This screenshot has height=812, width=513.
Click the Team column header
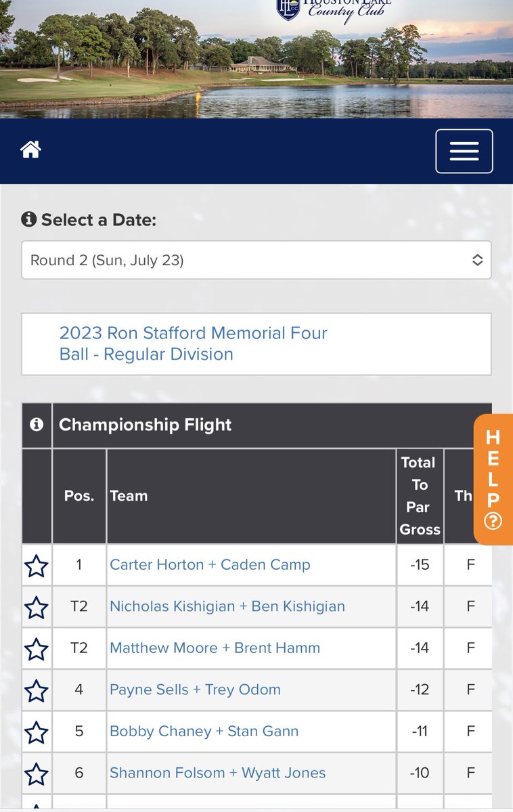tap(129, 496)
